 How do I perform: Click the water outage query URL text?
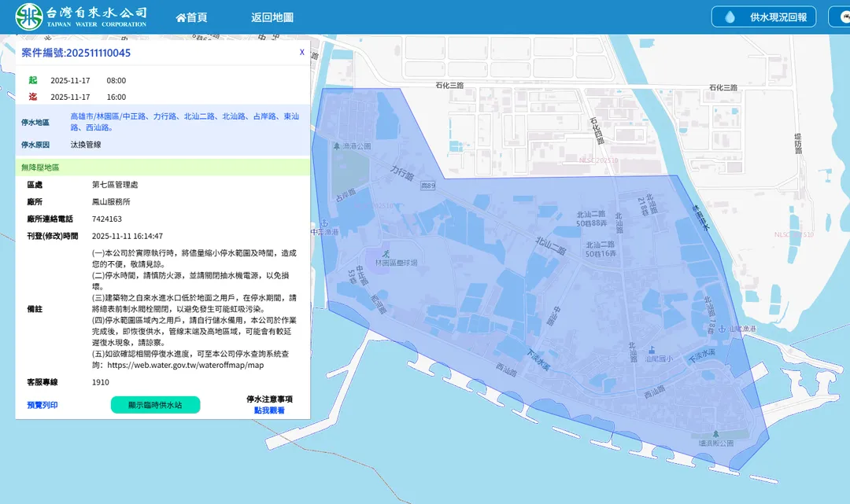[x=186, y=366]
